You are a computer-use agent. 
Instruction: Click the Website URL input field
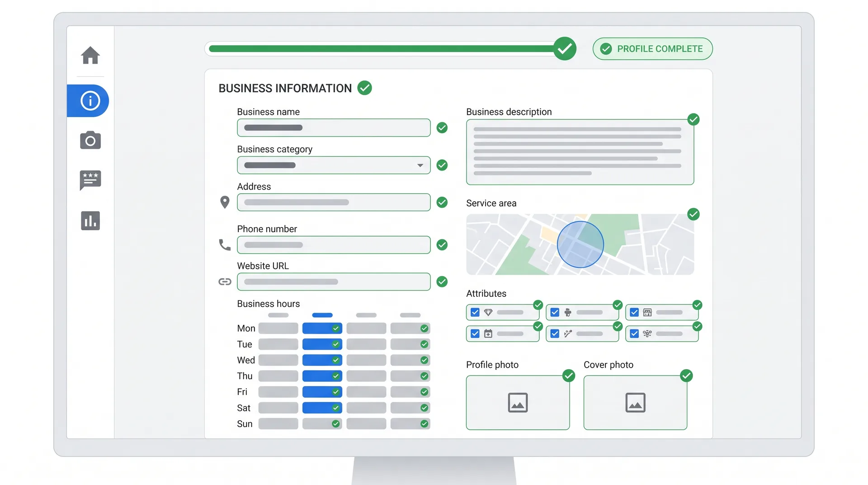334,282
